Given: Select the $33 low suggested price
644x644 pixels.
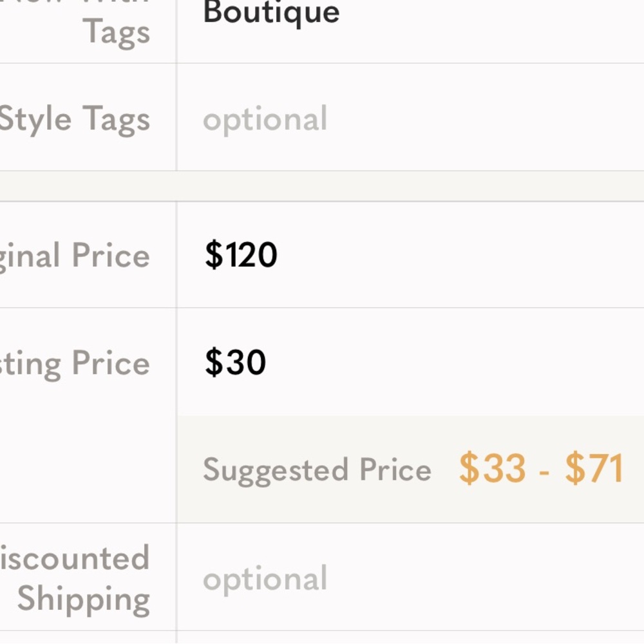Looking at the screenshot, I should (x=492, y=469).
